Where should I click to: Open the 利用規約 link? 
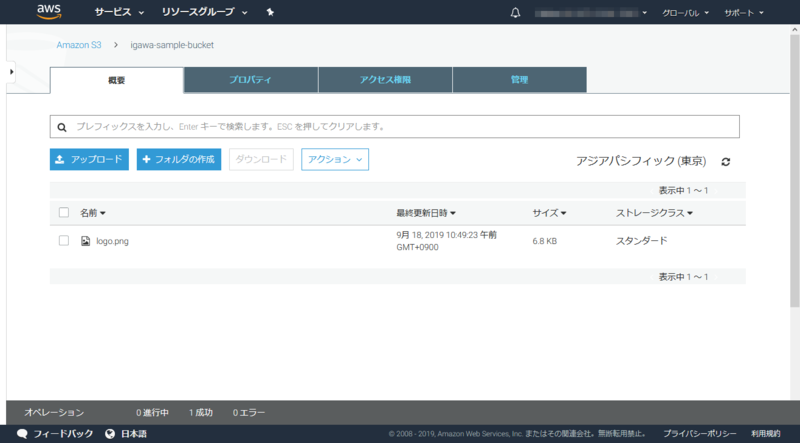pos(765,434)
